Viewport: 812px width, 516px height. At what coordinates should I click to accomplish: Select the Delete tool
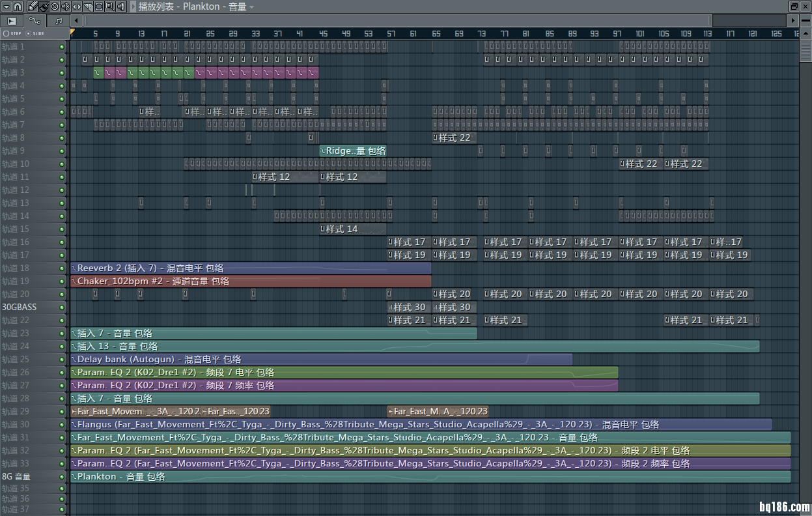tap(54, 7)
